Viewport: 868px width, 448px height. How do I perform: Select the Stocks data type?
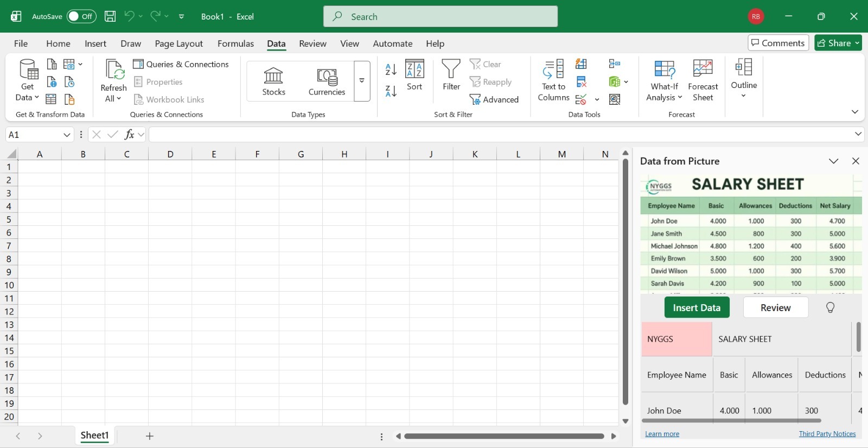pos(273,81)
